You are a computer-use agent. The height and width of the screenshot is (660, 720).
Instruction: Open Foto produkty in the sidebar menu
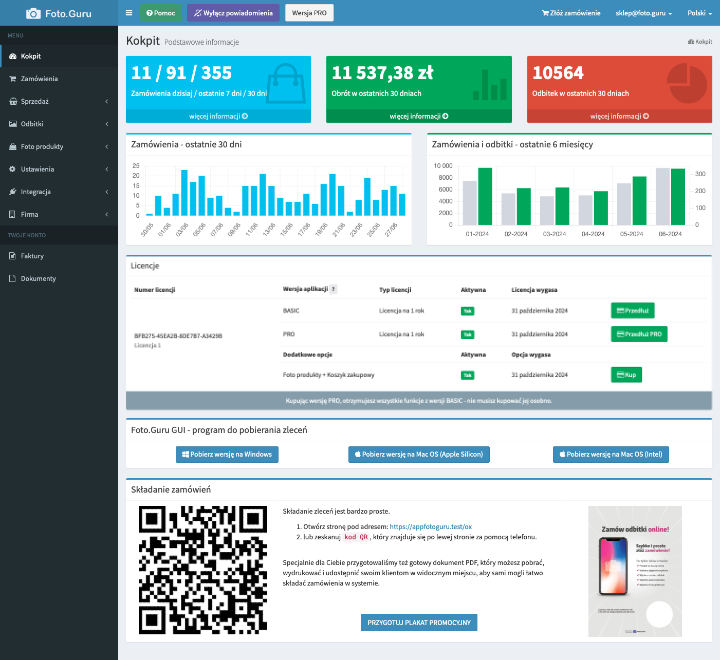pyautogui.click(x=59, y=147)
